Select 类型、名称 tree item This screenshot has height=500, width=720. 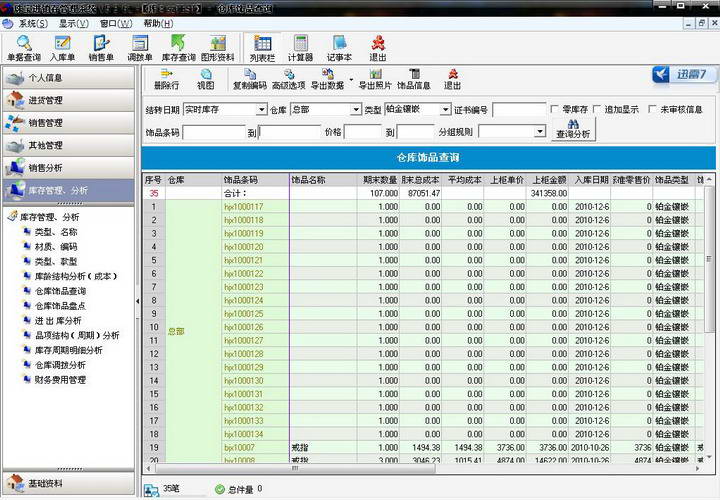tap(56, 232)
